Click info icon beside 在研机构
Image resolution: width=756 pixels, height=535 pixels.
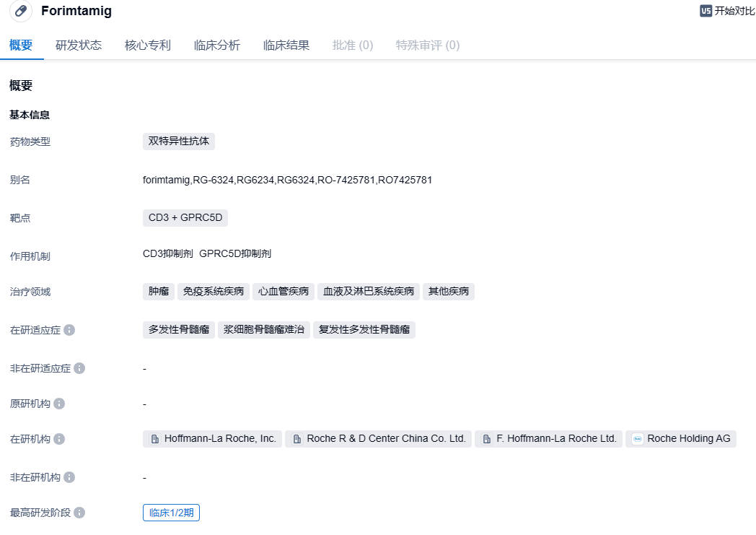[x=59, y=439]
